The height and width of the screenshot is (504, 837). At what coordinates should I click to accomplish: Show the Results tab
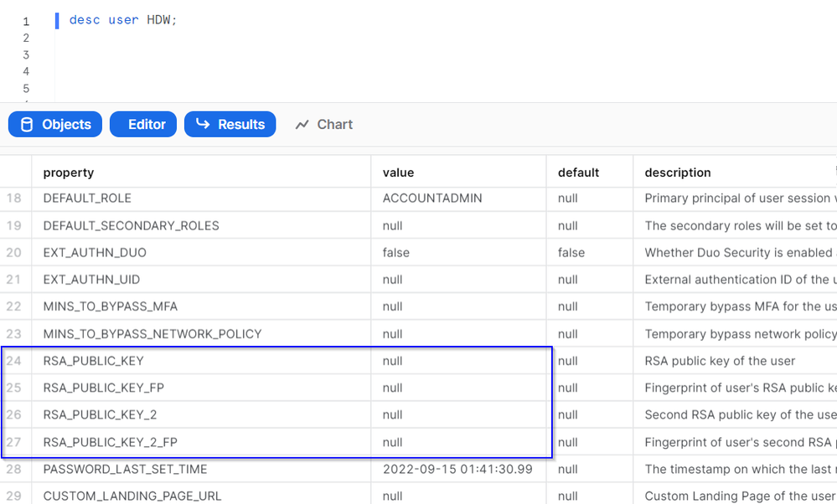(x=230, y=125)
